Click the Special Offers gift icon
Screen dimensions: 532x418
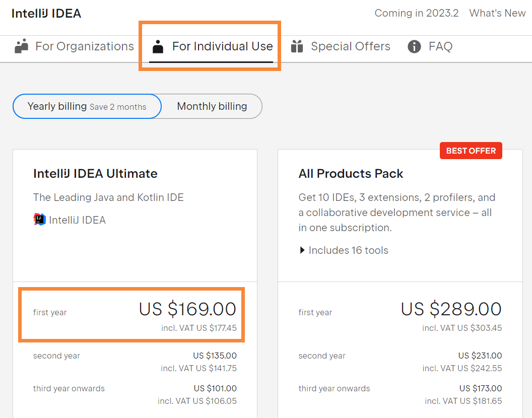point(297,46)
